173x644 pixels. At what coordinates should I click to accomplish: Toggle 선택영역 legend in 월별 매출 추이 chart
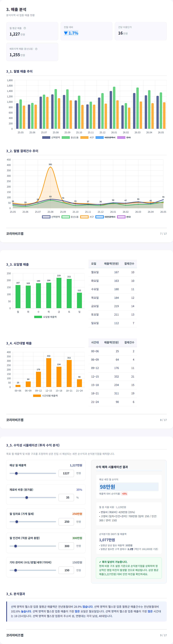point(51,137)
